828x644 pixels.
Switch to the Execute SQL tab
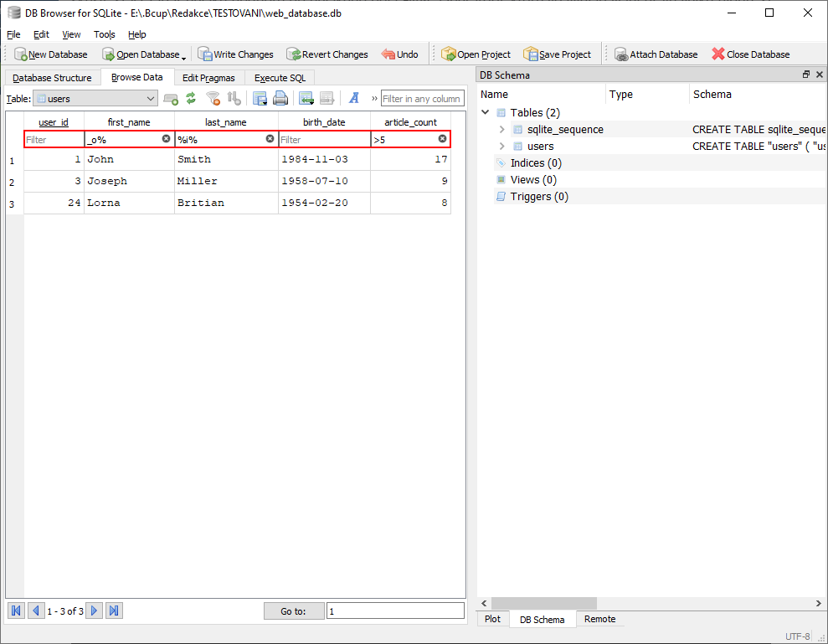pos(278,77)
